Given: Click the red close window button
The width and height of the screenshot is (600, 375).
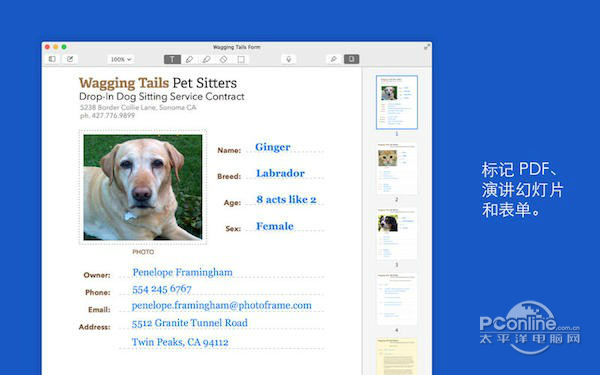Looking at the screenshot, I should 47,47.
